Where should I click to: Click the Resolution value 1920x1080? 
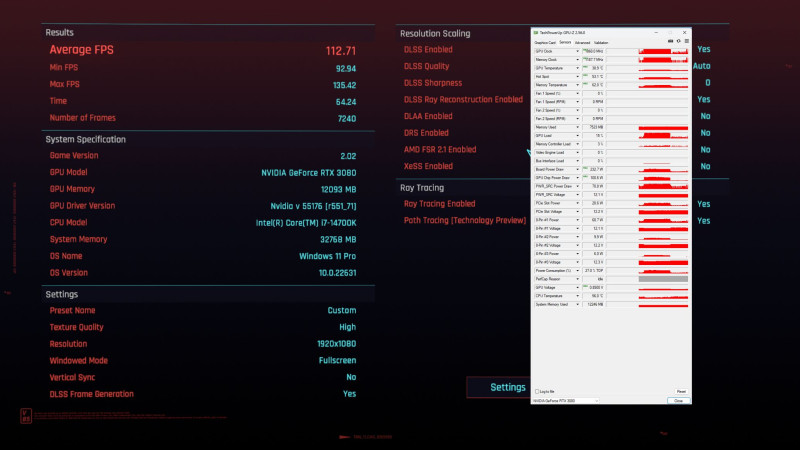point(337,344)
